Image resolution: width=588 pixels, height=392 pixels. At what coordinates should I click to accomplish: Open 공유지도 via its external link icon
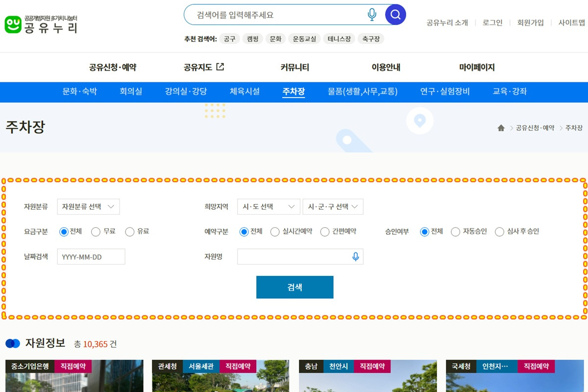click(220, 66)
